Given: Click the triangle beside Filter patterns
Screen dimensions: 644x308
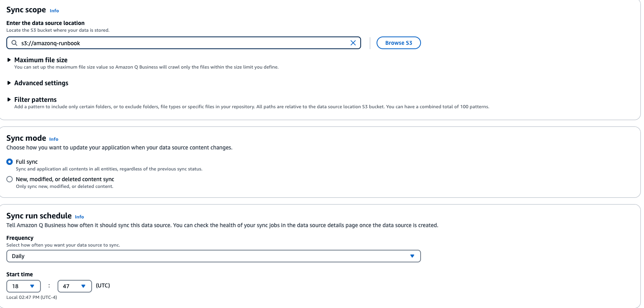Looking at the screenshot, I should point(9,99).
